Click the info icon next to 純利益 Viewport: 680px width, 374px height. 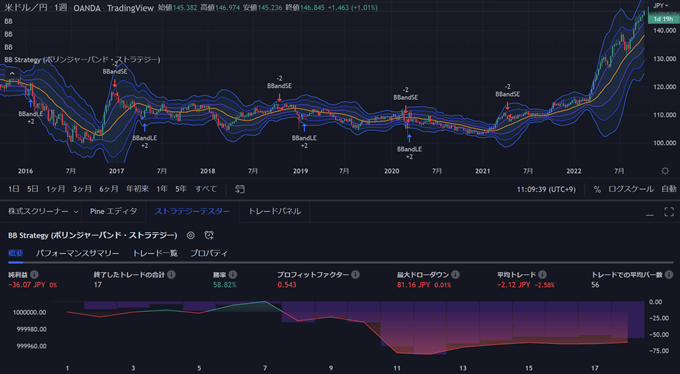coord(34,275)
